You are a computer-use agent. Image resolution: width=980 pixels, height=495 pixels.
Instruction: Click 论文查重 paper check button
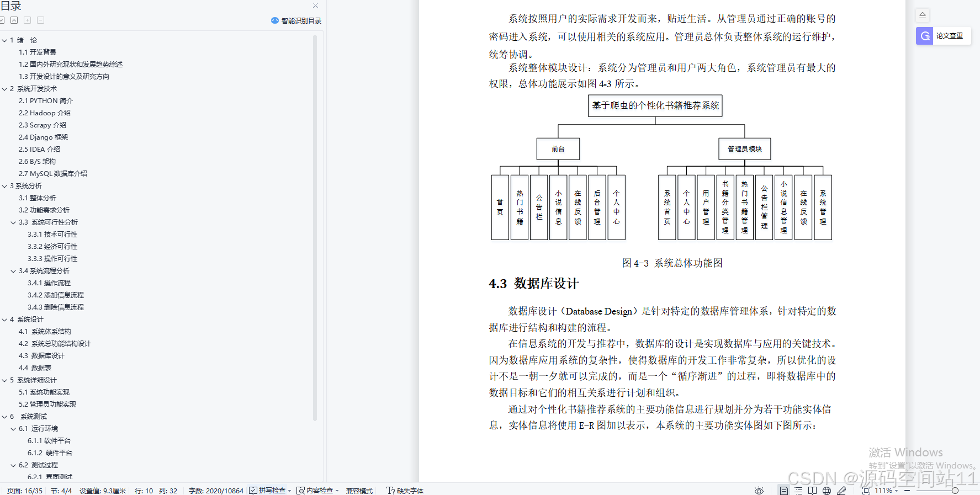(944, 36)
